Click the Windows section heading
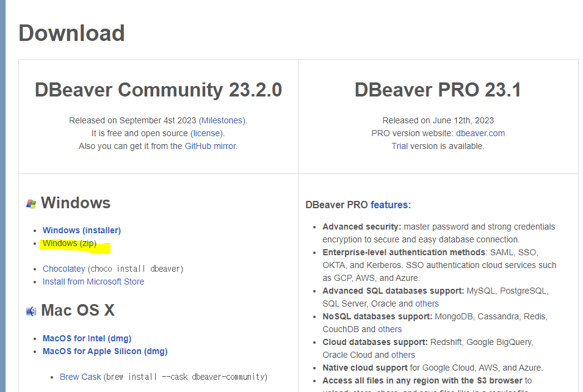The height and width of the screenshot is (392, 583). tap(76, 203)
